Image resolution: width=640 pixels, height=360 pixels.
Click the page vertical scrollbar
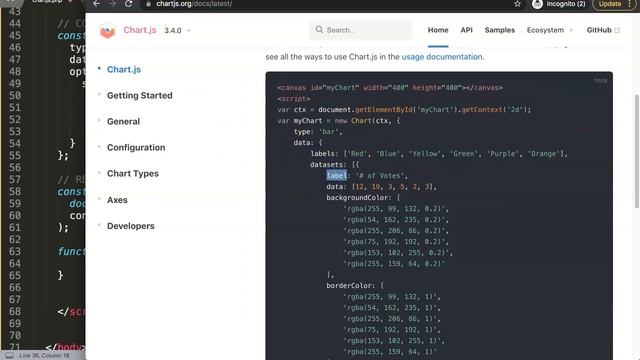click(x=636, y=151)
